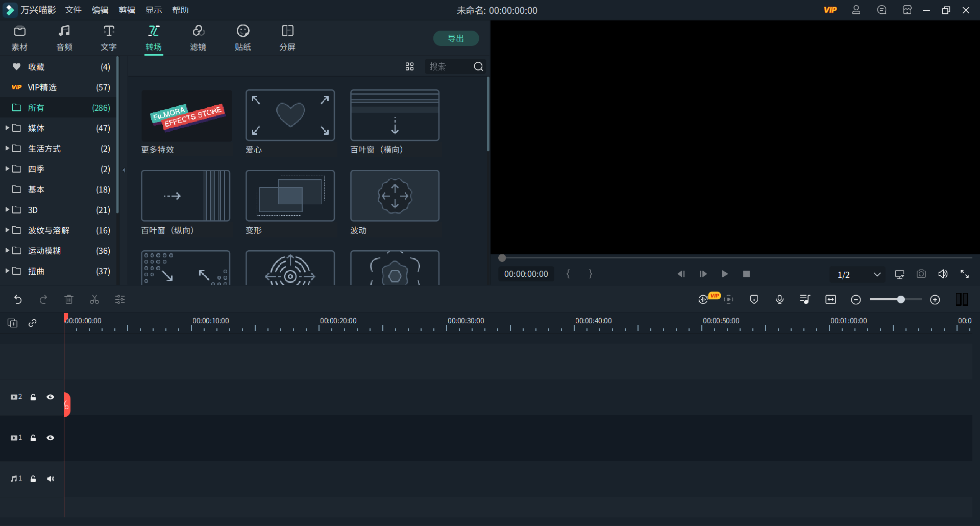Switch to the 滤镜 tab
The image size is (980, 526).
click(198, 38)
